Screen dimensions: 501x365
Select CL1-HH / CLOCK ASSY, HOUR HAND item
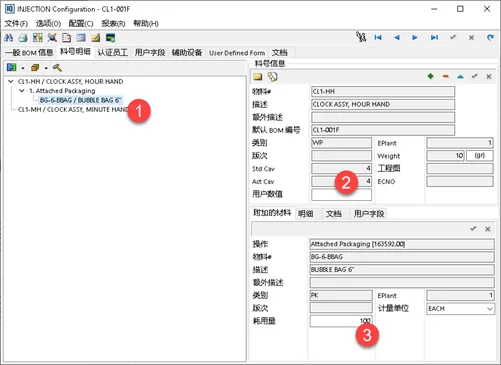pos(71,81)
